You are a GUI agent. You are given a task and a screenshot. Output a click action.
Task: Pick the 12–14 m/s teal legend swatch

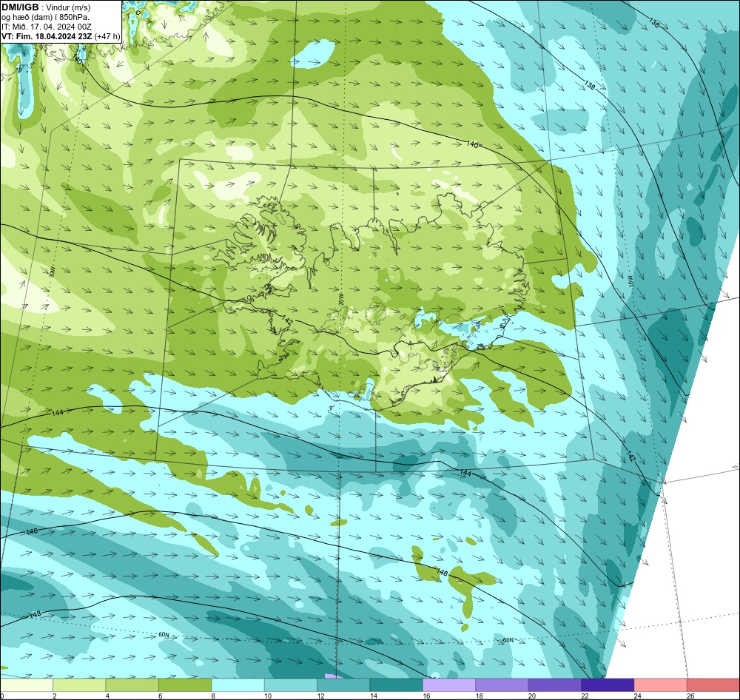pos(343,684)
